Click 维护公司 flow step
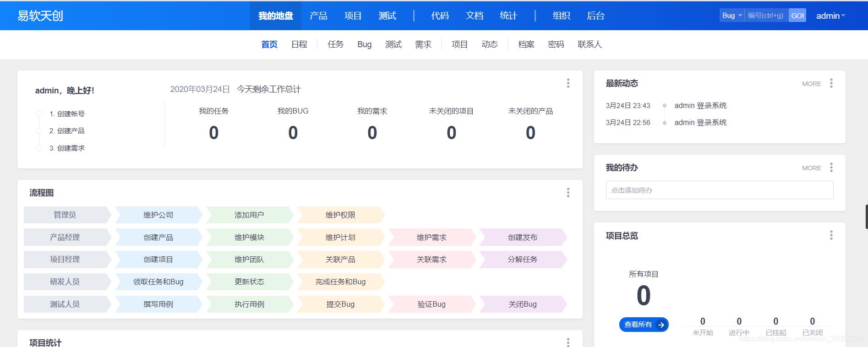Image resolution: width=868 pixels, height=347 pixels. [158, 215]
